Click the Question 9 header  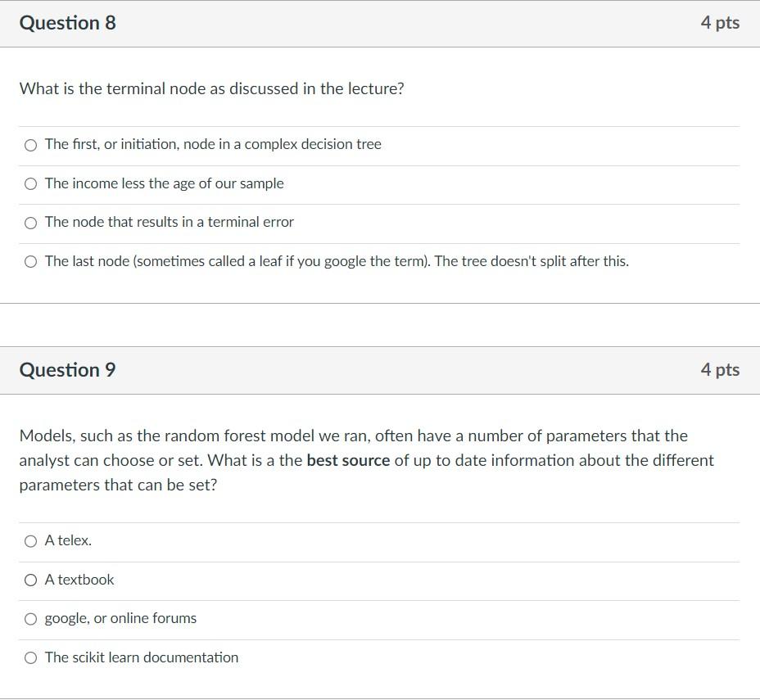tap(67, 369)
